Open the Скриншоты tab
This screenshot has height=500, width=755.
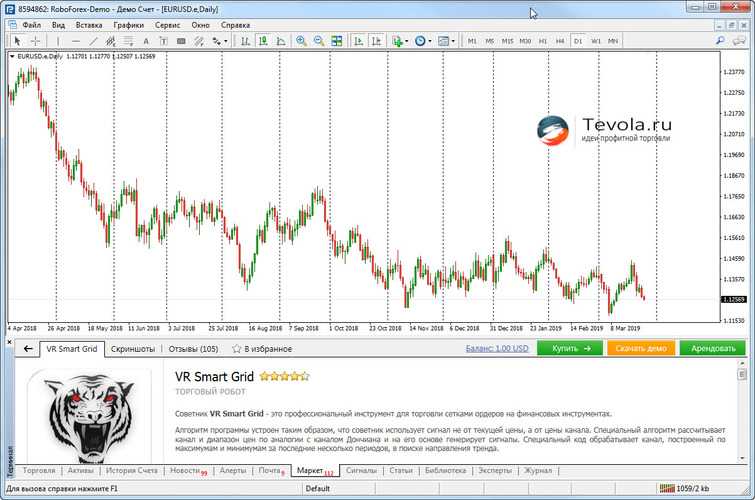click(x=133, y=349)
